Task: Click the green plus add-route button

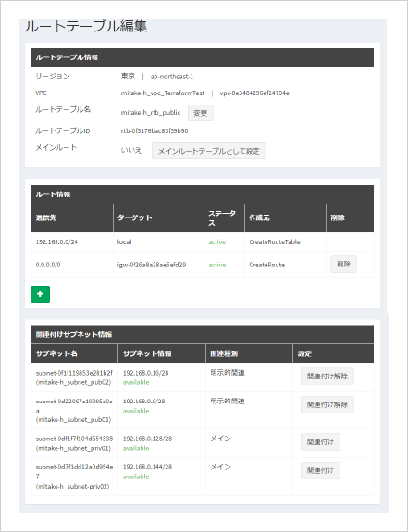Action: click(41, 294)
